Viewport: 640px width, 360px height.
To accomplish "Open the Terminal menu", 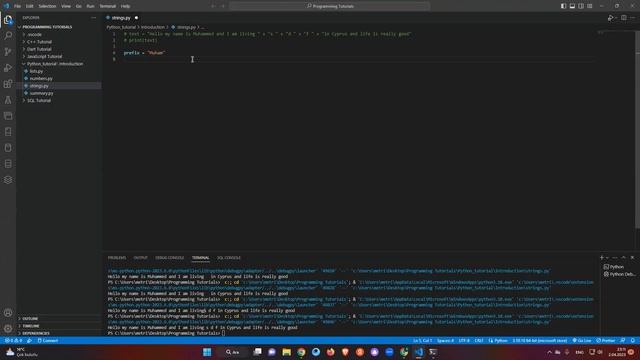I will point(108,6).
